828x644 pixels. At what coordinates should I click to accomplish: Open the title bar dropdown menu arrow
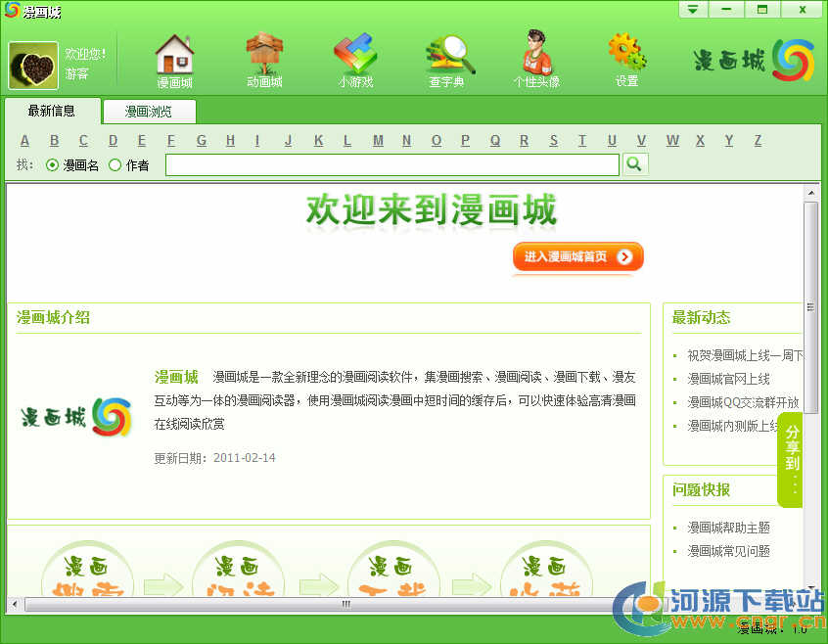[x=693, y=9]
